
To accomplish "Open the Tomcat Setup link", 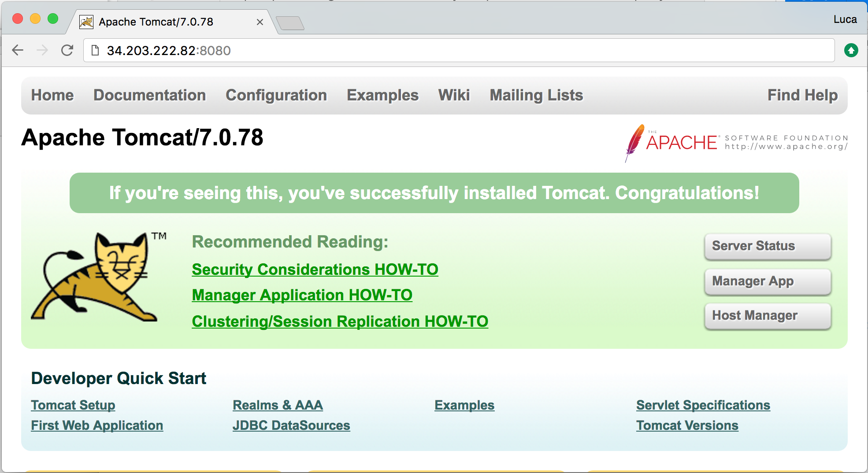I will coord(73,405).
